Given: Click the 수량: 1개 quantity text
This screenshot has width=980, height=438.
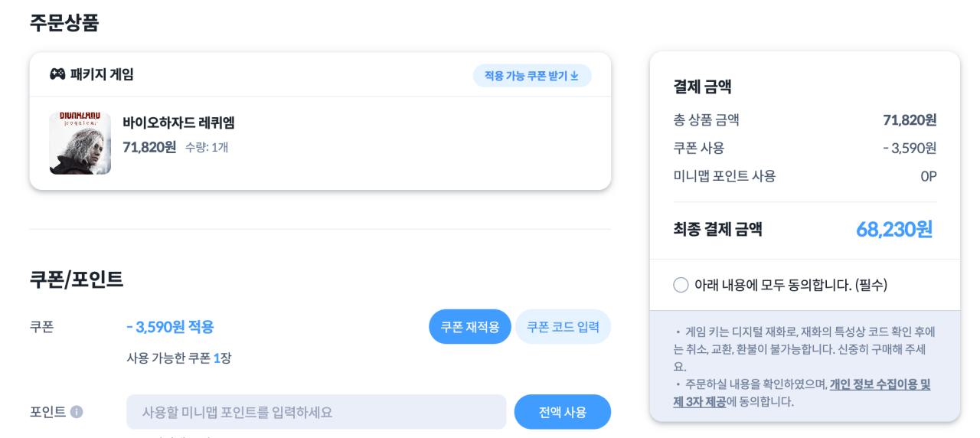Looking at the screenshot, I should [207, 147].
